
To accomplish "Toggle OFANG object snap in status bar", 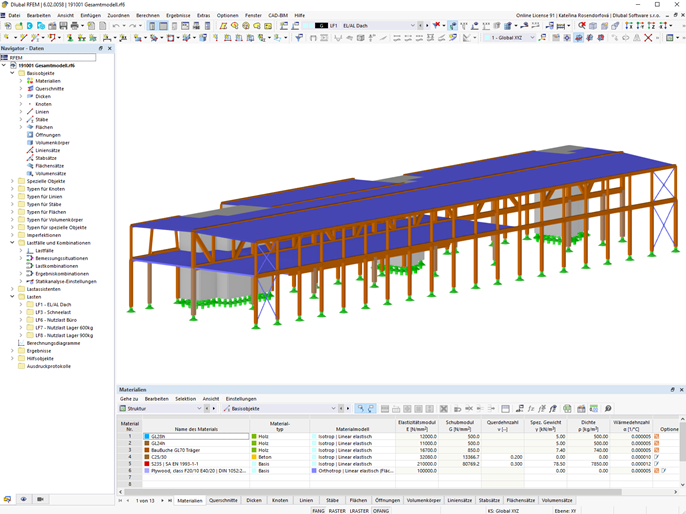I will (x=381, y=511).
